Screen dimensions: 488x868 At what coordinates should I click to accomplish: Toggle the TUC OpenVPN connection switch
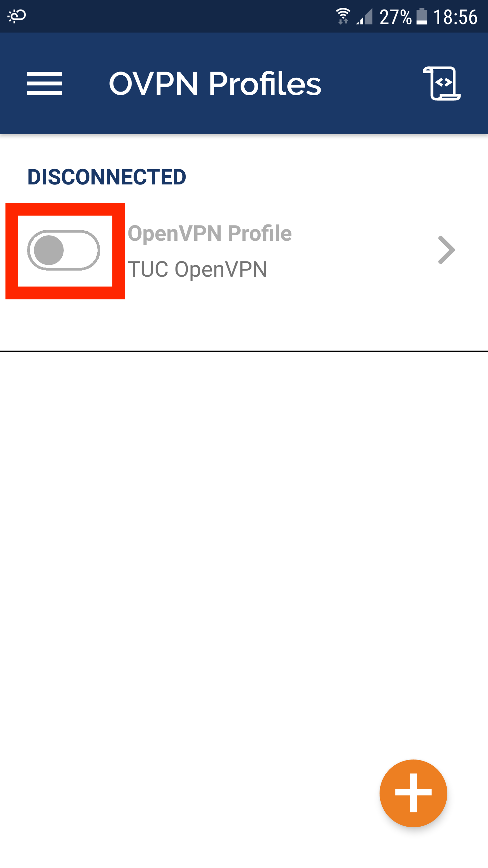pos(64,250)
